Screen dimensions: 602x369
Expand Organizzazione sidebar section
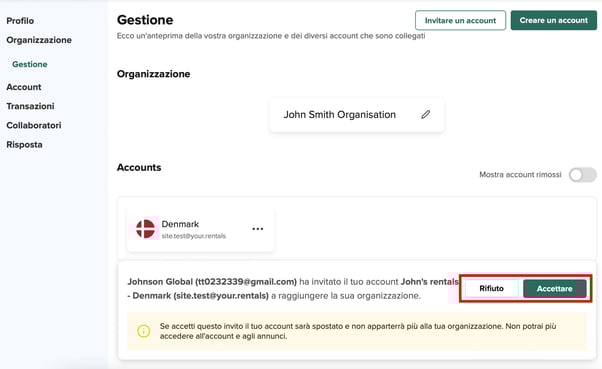39,40
